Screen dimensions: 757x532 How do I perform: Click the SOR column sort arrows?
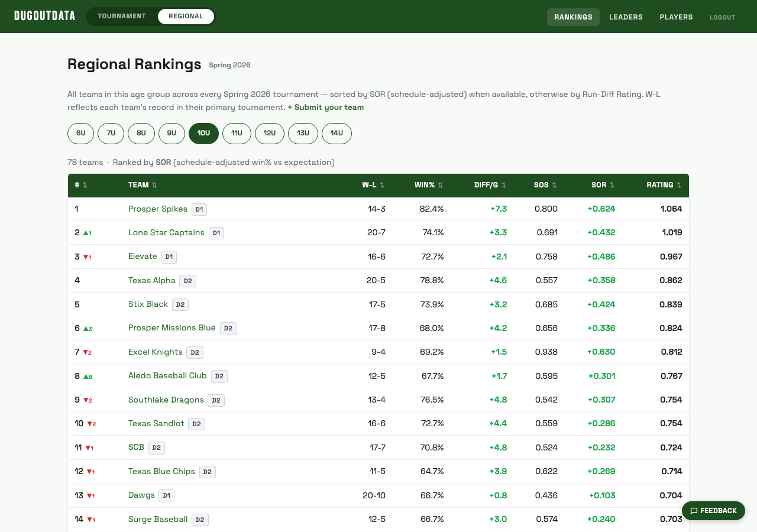coord(612,185)
